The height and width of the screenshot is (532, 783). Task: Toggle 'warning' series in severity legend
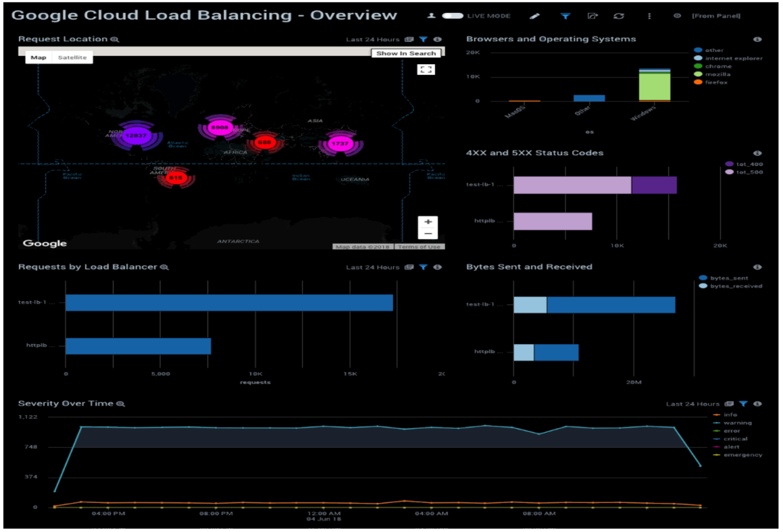click(733, 423)
